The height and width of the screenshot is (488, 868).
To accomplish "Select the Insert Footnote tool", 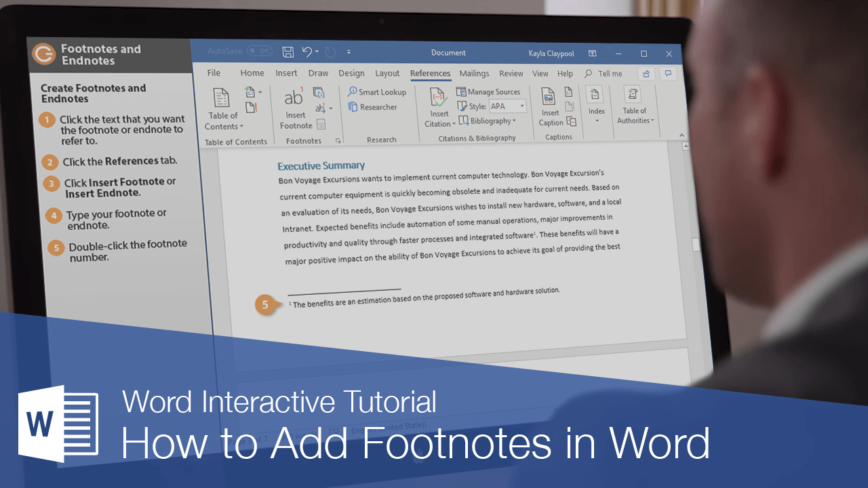I will [x=295, y=108].
